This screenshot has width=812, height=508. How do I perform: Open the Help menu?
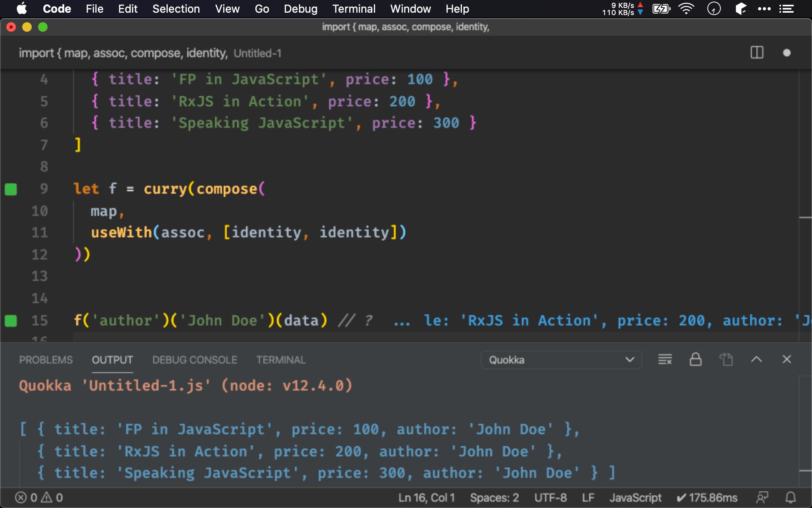point(457,9)
